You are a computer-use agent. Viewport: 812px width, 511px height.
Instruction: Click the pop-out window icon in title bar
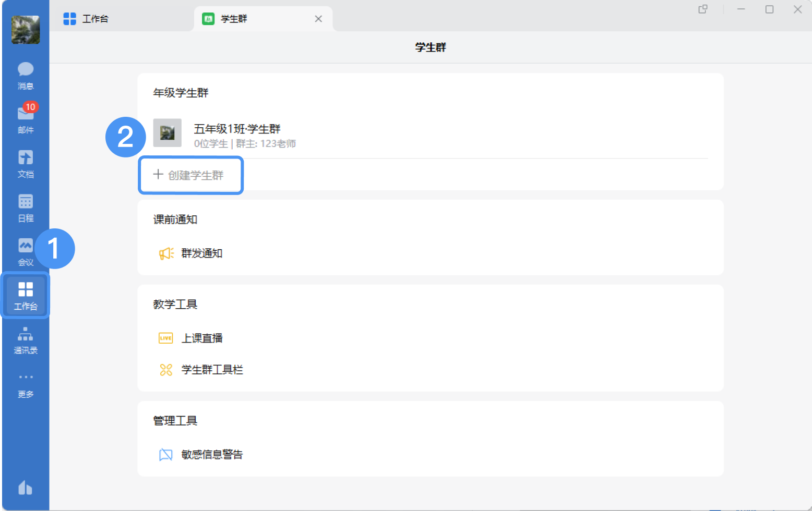click(x=703, y=9)
